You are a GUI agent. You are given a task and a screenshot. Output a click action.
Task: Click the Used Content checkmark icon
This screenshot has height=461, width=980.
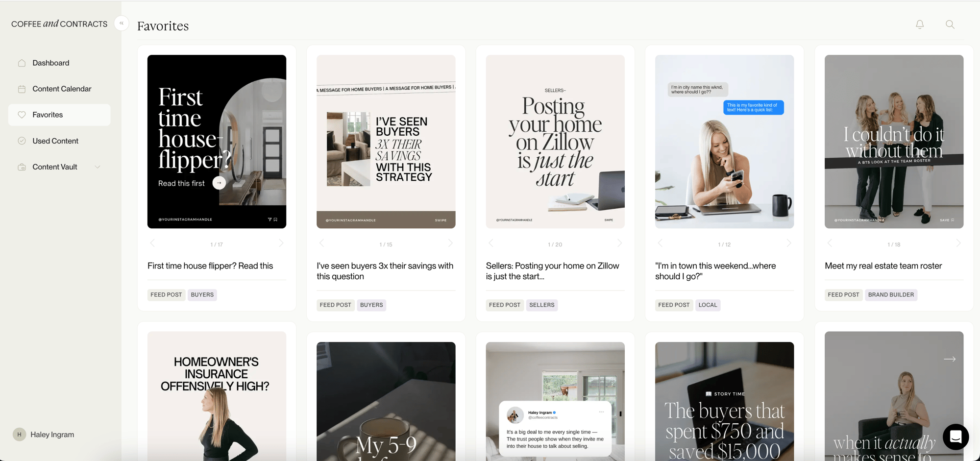click(22, 141)
